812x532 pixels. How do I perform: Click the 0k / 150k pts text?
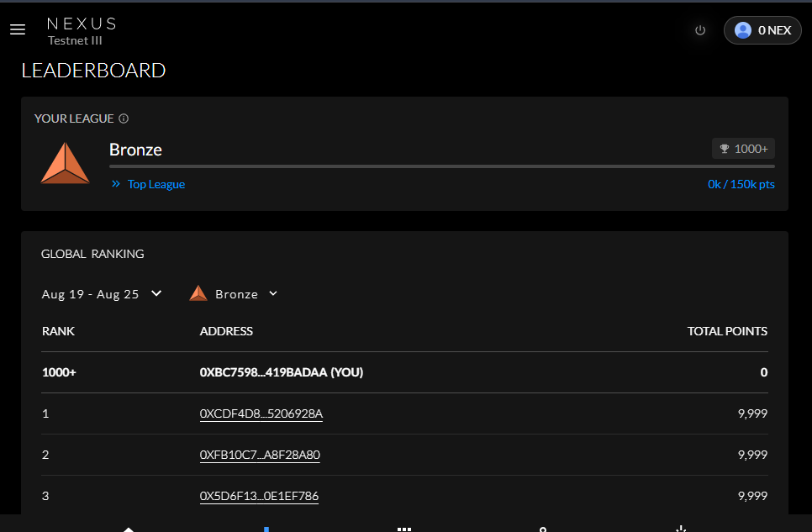741,184
